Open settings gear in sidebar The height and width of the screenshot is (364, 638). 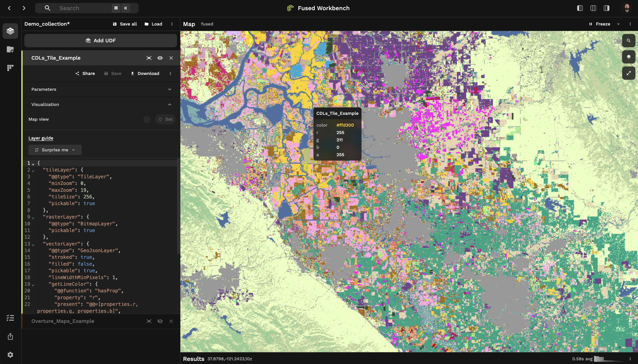[10, 355]
